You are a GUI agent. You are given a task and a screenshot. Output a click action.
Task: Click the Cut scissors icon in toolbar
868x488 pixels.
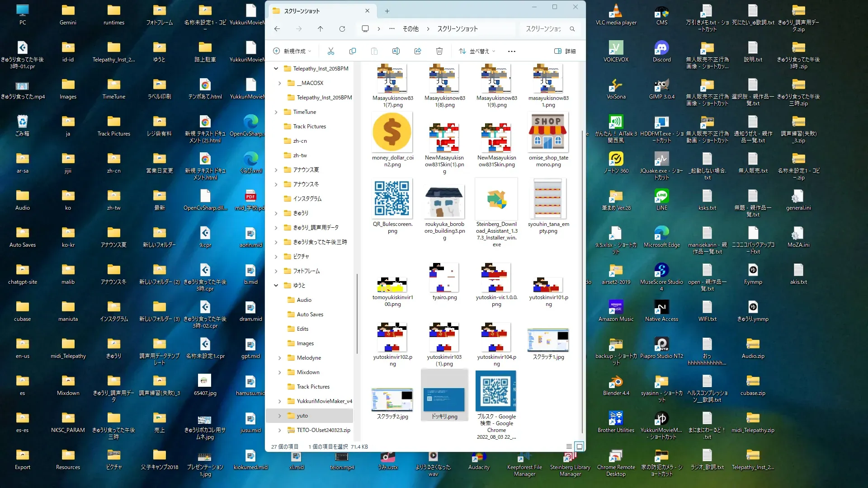pos(331,52)
